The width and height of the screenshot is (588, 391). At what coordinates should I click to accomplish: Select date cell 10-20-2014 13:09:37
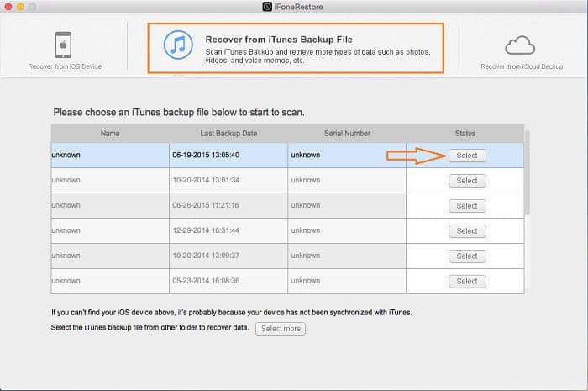point(228,256)
